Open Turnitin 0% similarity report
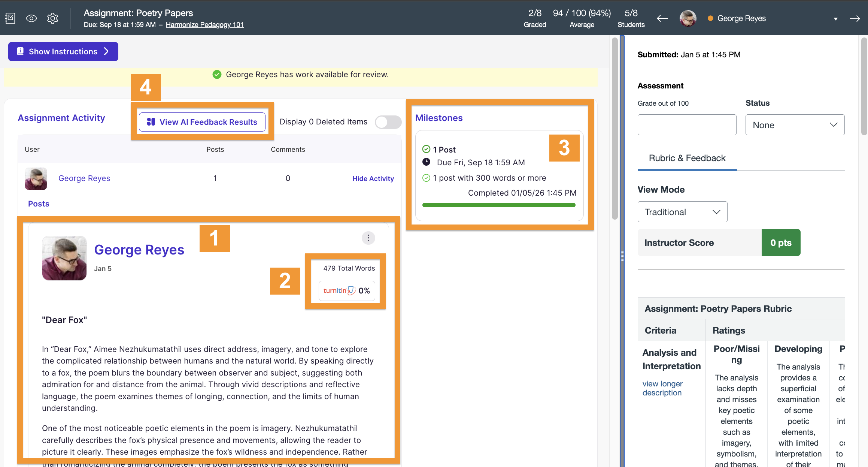 pyautogui.click(x=347, y=291)
